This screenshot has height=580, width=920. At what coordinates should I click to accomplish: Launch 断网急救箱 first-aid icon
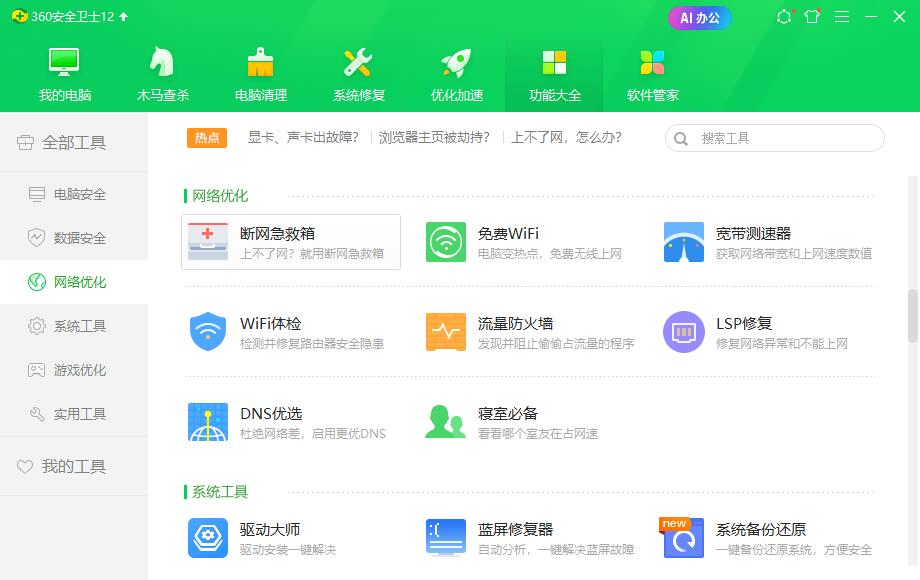tap(208, 242)
